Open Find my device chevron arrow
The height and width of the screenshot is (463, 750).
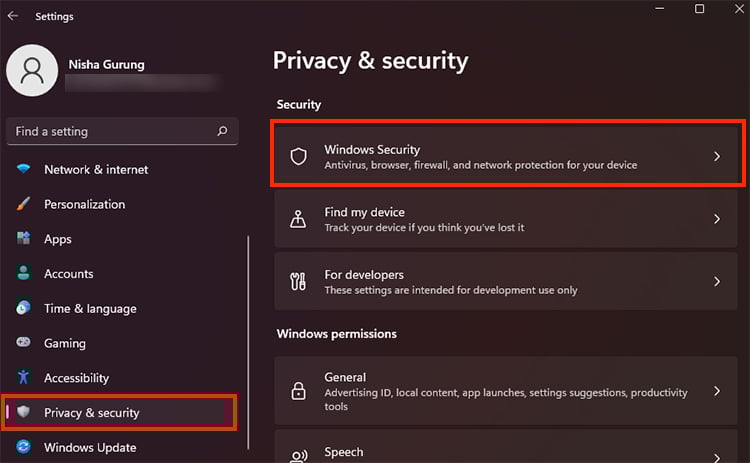(717, 219)
